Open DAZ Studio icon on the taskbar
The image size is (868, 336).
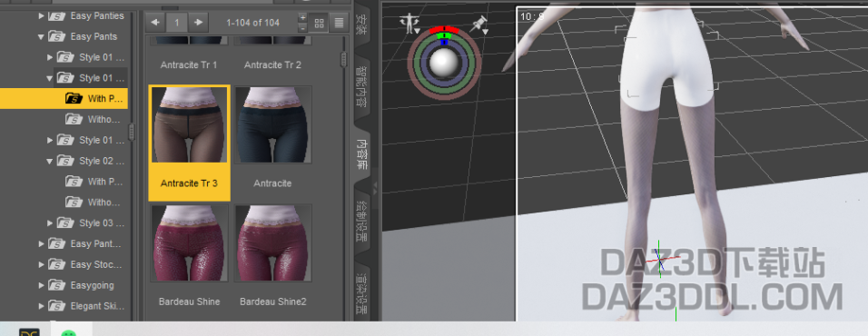click(29, 332)
